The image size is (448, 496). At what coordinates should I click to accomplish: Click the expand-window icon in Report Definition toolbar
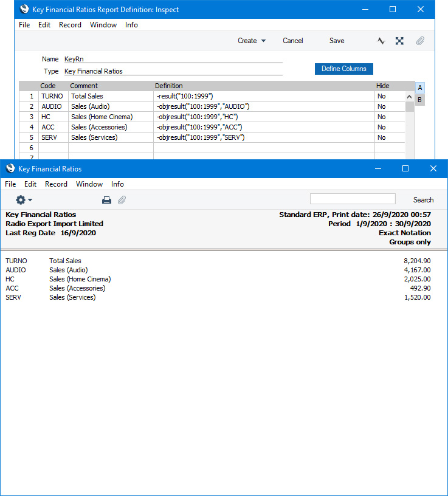coord(399,41)
